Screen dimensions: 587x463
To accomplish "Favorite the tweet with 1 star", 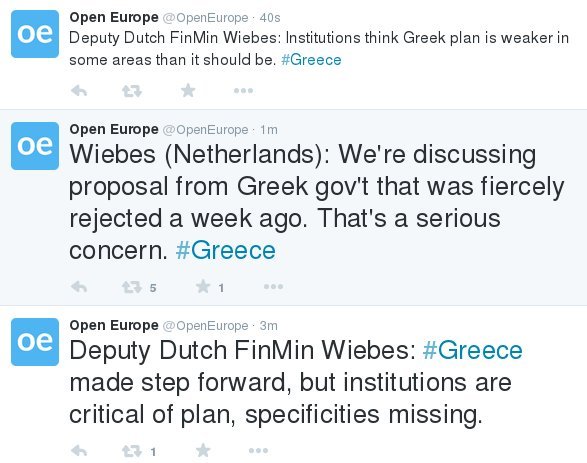I will [203, 286].
